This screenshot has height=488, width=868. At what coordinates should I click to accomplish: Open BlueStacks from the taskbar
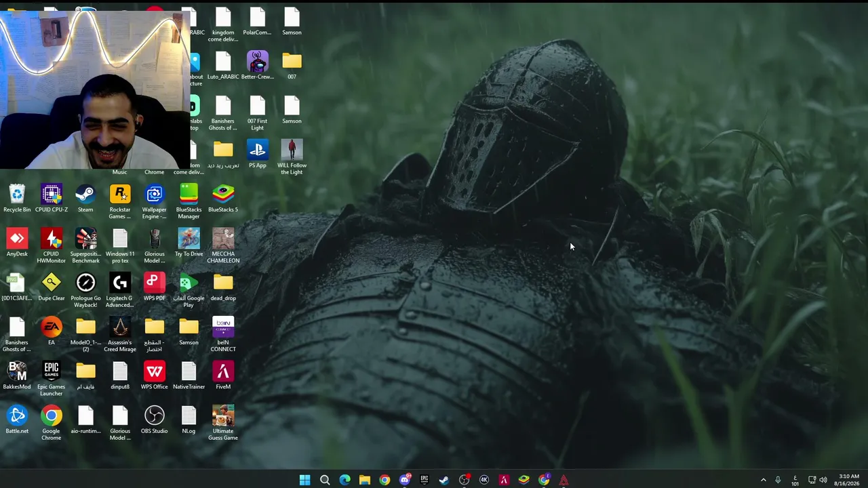click(x=524, y=480)
